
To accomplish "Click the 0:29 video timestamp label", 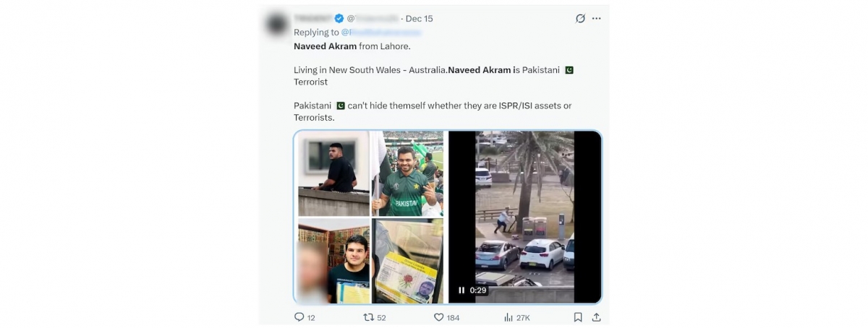I will click(x=478, y=290).
